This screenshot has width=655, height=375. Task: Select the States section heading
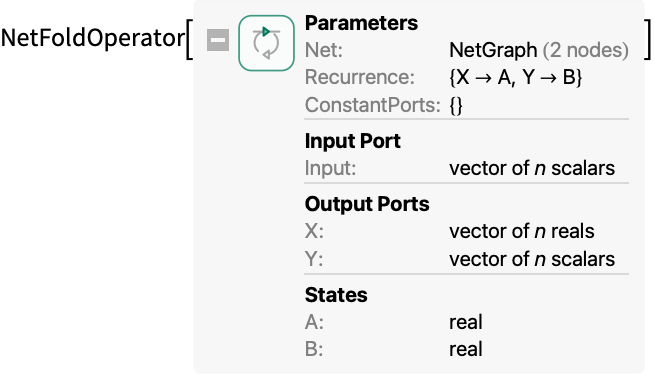coord(336,295)
